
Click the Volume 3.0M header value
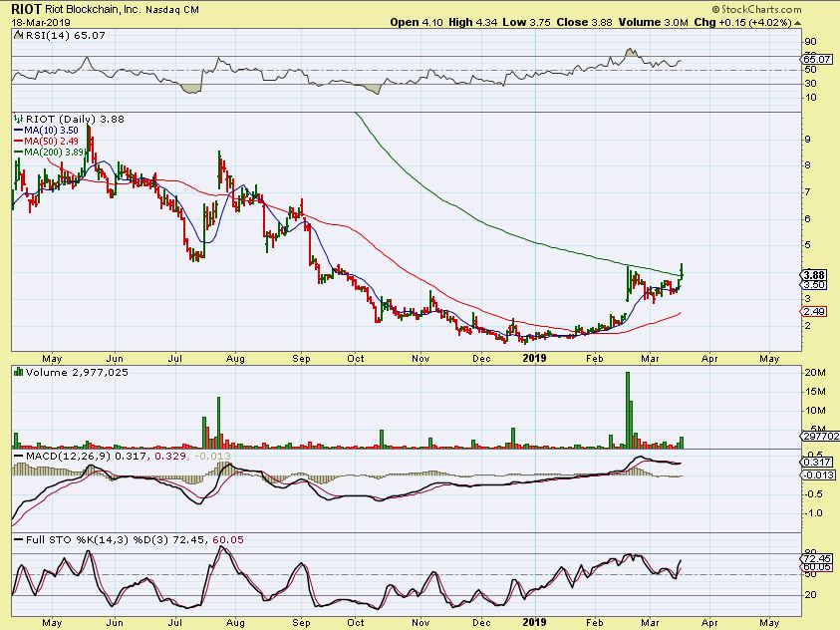point(653,23)
